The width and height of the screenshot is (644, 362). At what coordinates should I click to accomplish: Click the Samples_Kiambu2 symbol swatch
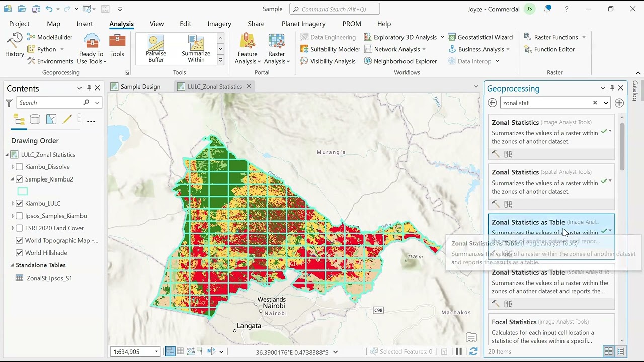[23, 191]
